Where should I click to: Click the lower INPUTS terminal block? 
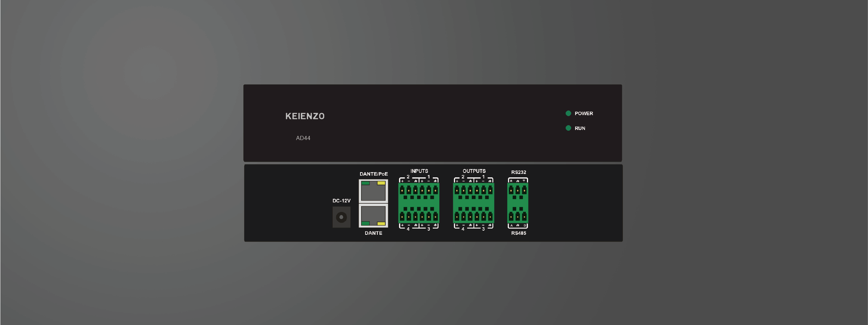(x=419, y=215)
